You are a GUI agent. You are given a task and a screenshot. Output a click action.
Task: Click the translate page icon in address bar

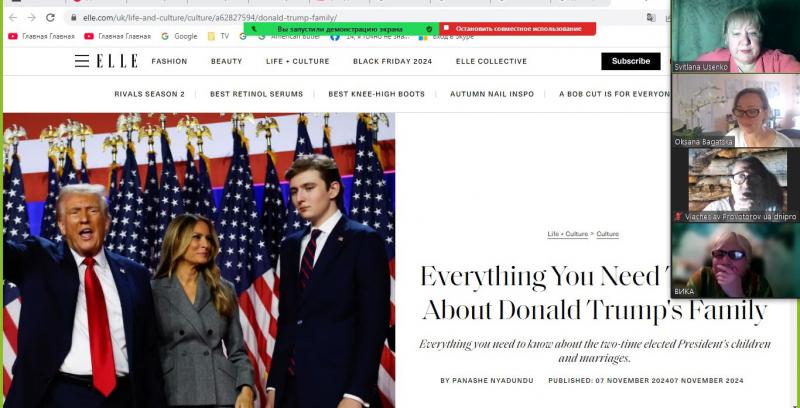(651, 17)
